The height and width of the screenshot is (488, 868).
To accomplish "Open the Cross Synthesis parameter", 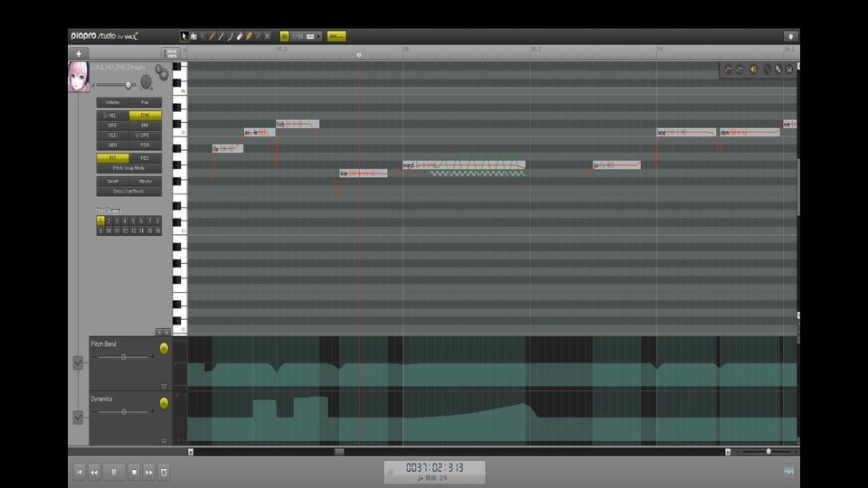I will (x=129, y=191).
